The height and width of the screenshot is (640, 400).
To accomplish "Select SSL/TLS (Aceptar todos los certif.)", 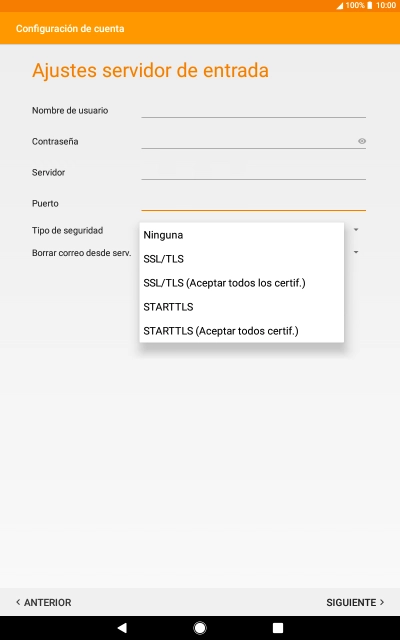I will click(x=242, y=283).
